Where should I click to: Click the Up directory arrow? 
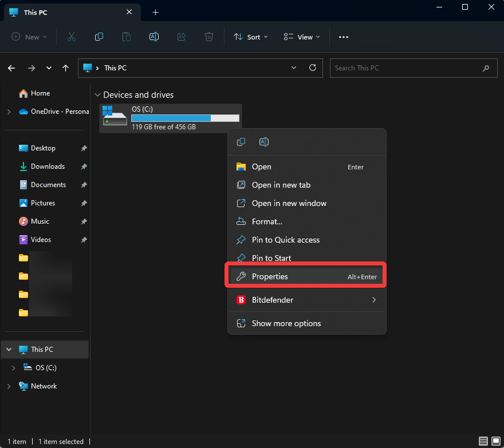[66, 68]
